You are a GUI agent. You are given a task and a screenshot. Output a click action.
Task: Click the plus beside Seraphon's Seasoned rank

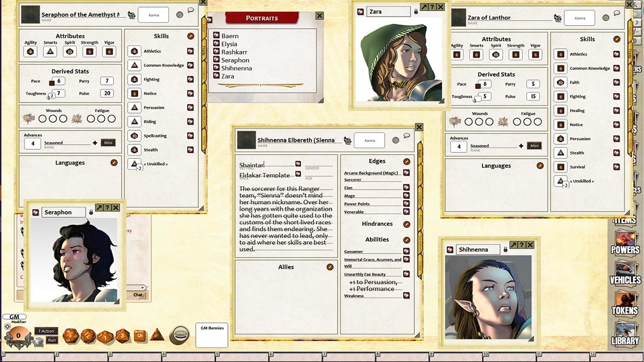(x=95, y=143)
